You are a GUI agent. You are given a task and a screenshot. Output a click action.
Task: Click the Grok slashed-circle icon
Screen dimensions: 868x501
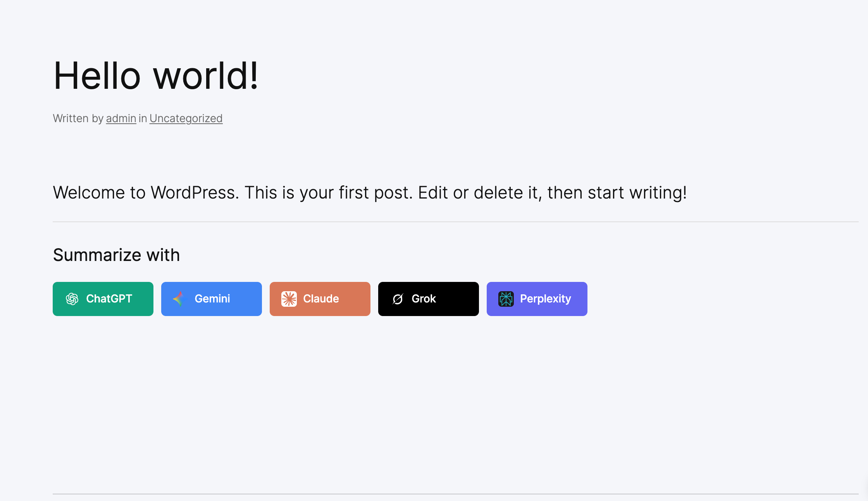tap(398, 299)
